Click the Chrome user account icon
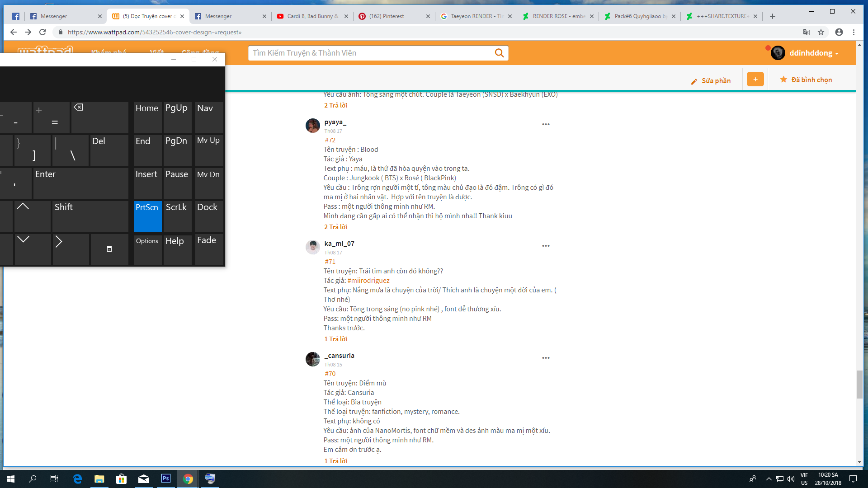 pyautogui.click(x=839, y=32)
